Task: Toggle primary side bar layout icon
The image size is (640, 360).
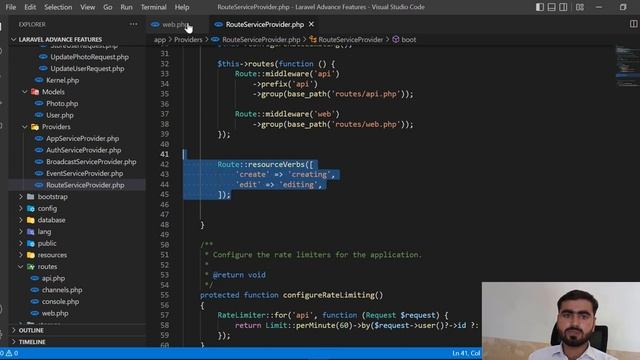Action: coord(540,7)
